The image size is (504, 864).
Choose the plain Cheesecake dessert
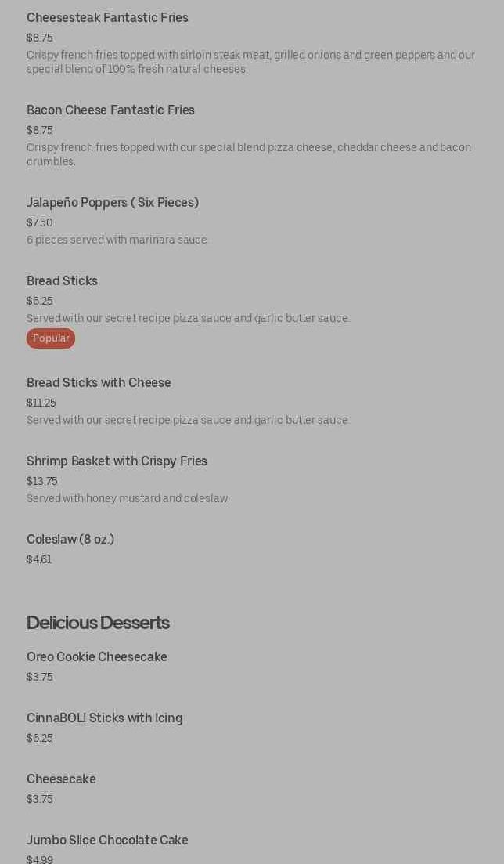point(61,779)
